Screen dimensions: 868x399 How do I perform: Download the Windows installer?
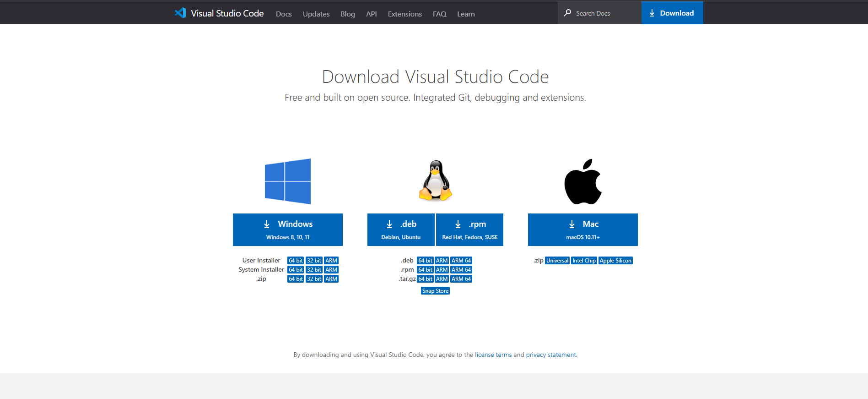pos(288,230)
